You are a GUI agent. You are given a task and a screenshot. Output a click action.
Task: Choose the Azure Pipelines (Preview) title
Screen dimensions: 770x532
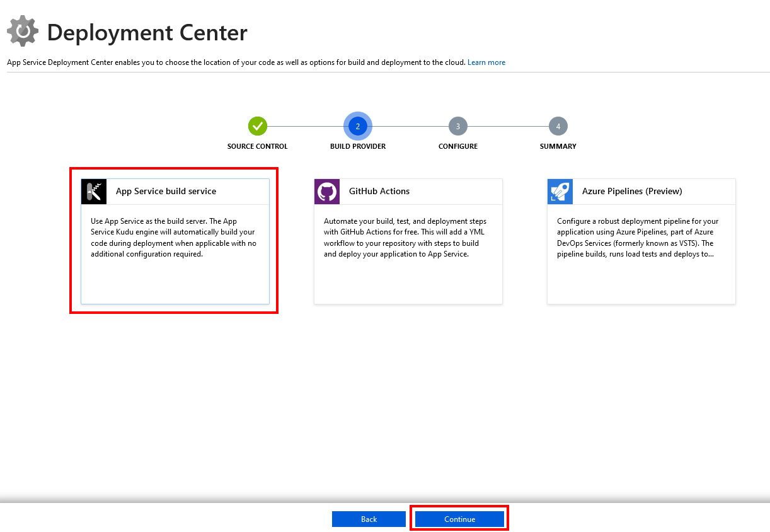coord(632,191)
